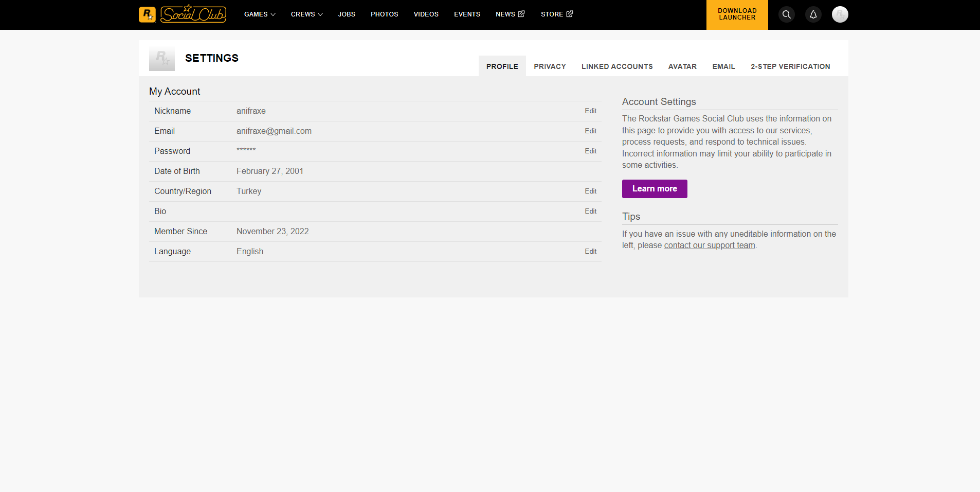Open the user avatar menu in header
Image resolution: width=980 pixels, height=492 pixels.
pyautogui.click(x=840, y=14)
